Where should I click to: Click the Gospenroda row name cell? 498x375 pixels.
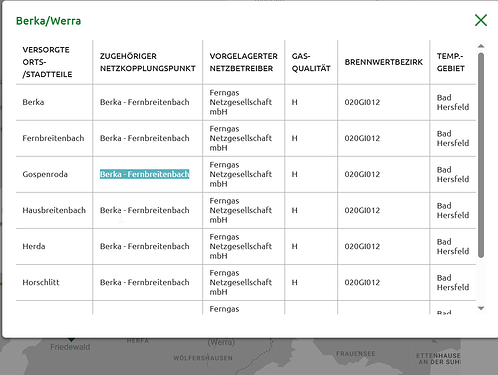[45, 174]
